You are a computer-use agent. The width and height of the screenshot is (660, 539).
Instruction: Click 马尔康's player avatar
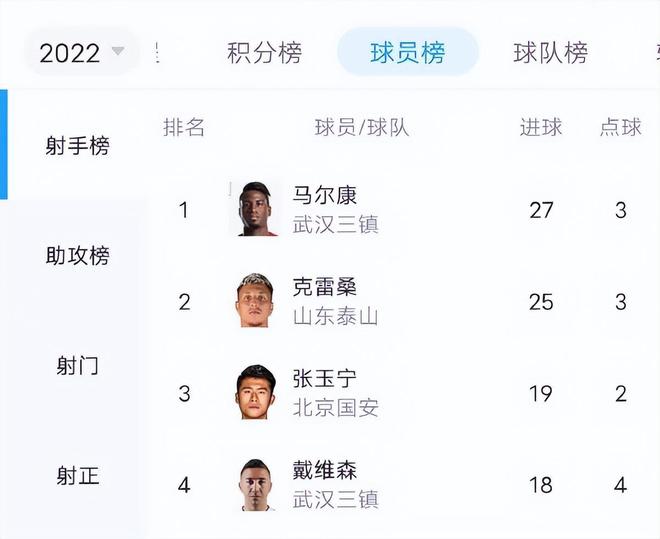(x=258, y=209)
